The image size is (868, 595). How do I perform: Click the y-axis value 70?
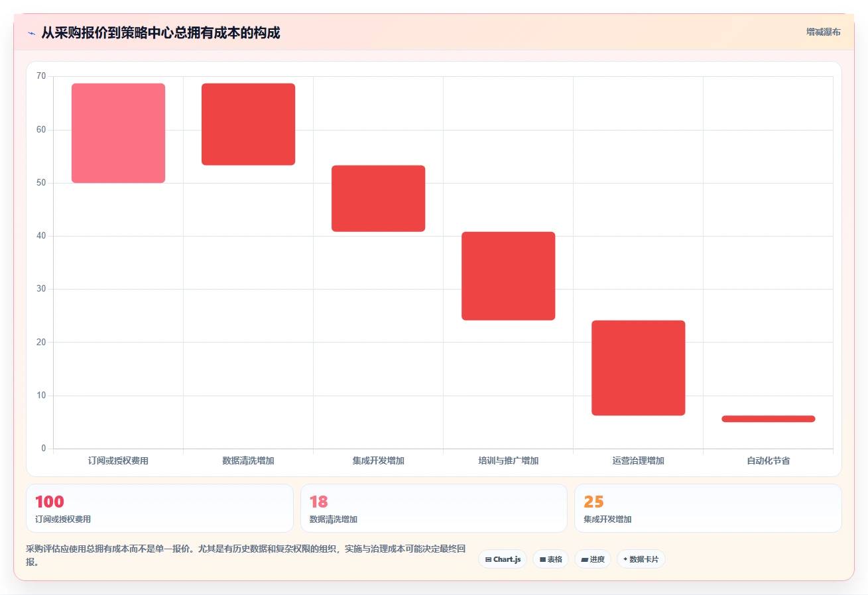tap(41, 76)
